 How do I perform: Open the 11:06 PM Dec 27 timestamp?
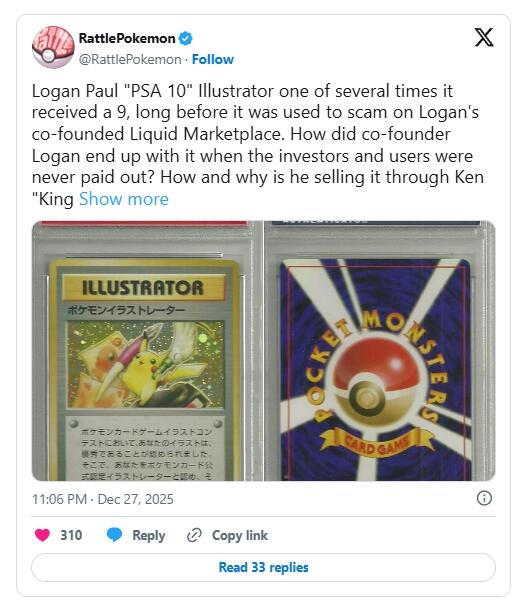pyautogui.click(x=103, y=499)
